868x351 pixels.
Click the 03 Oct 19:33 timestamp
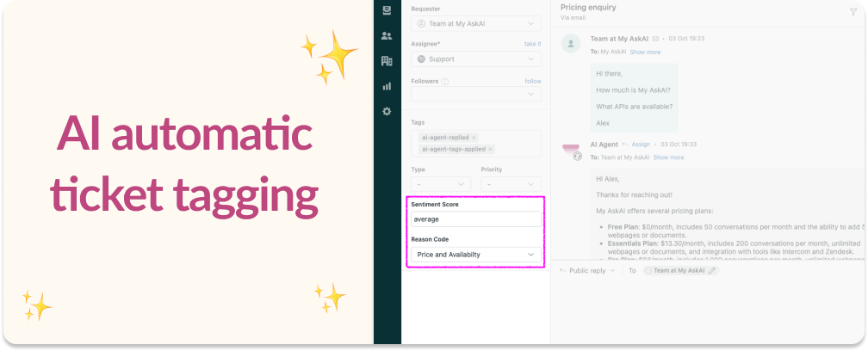[679, 145]
